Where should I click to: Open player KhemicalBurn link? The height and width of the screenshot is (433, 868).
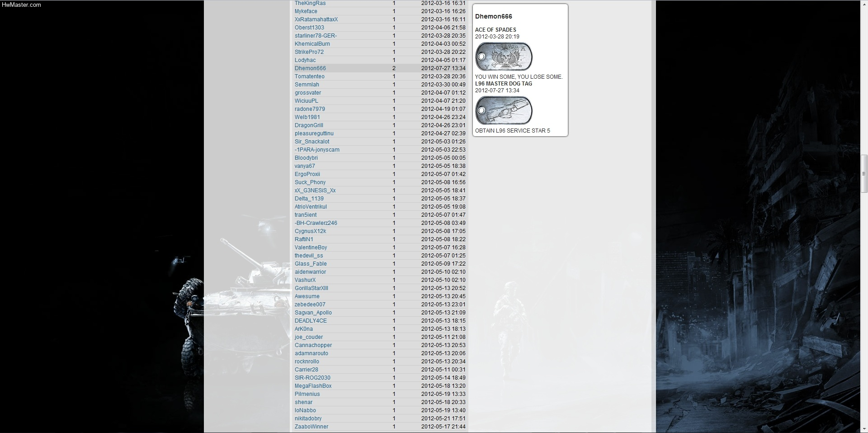click(312, 44)
